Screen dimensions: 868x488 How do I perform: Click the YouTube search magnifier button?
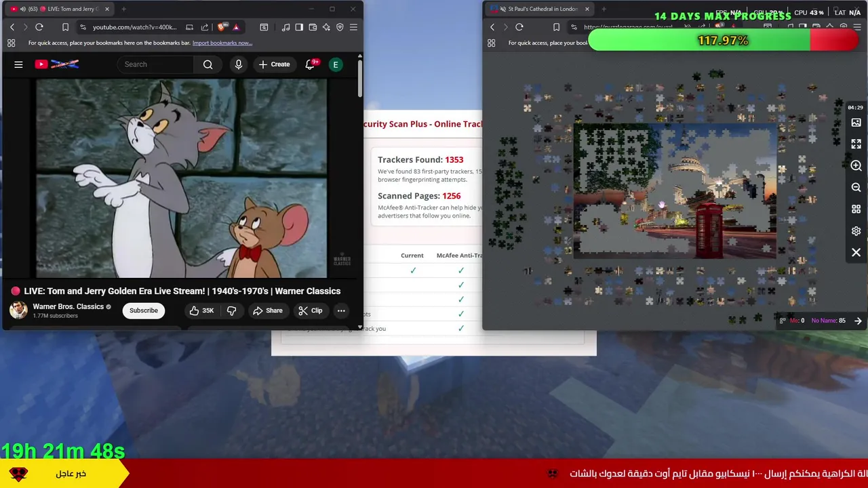tap(208, 64)
